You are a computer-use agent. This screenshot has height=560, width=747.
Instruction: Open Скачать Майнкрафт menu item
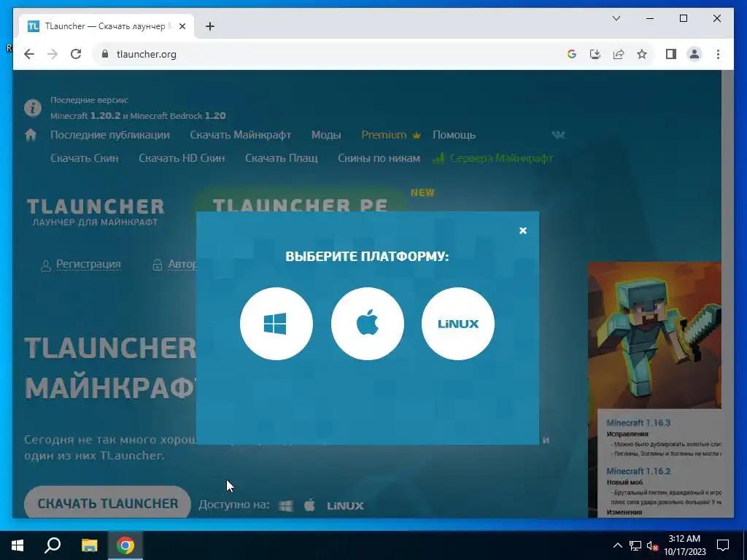pyautogui.click(x=241, y=135)
